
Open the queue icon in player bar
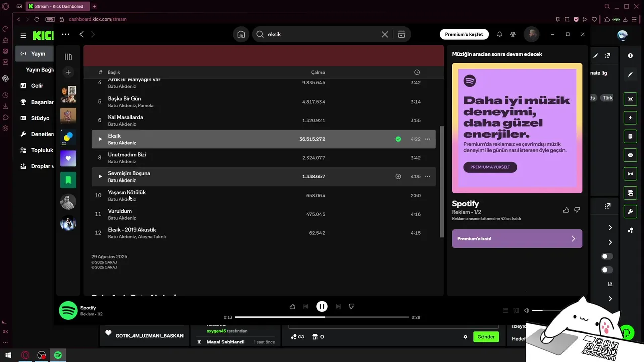click(x=506, y=311)
